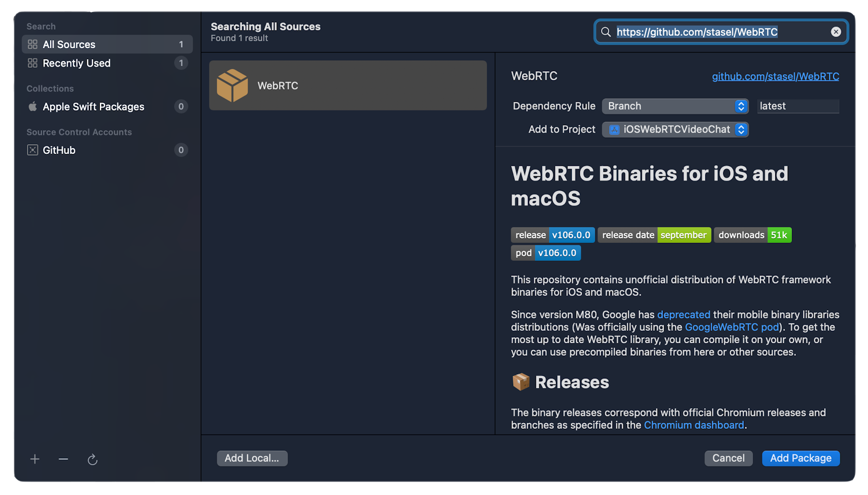This screenshot has height=495, width=868.
Task: Add a new source control account
Action: coord(34,459)
